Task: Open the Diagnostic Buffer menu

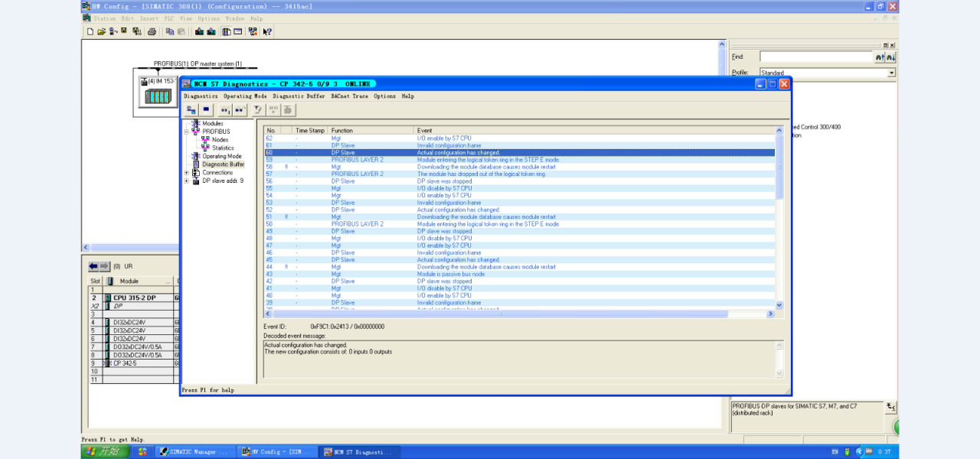Action: [299, 96]
